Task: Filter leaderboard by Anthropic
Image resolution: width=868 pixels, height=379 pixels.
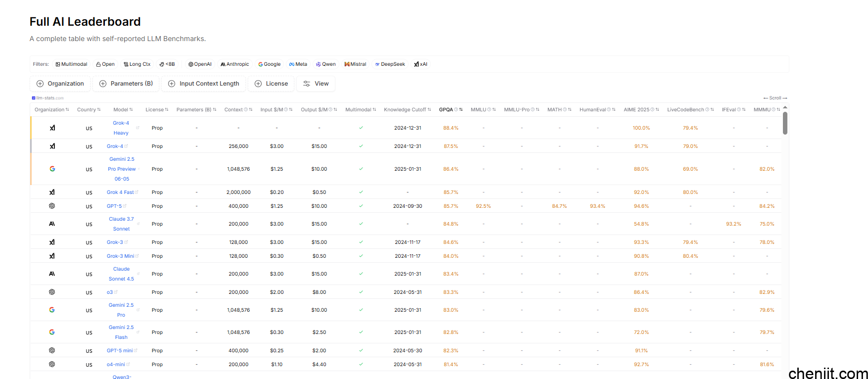Action: coord(234,64)
